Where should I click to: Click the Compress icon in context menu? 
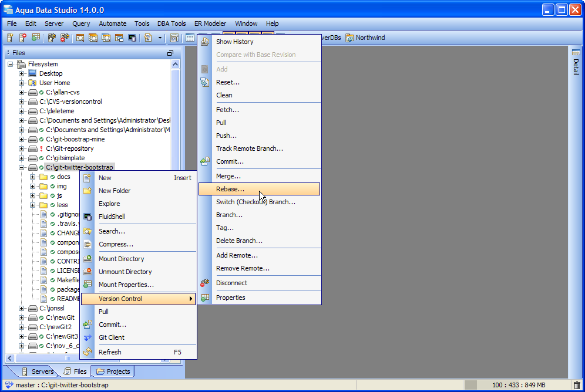tap(88, 245)
